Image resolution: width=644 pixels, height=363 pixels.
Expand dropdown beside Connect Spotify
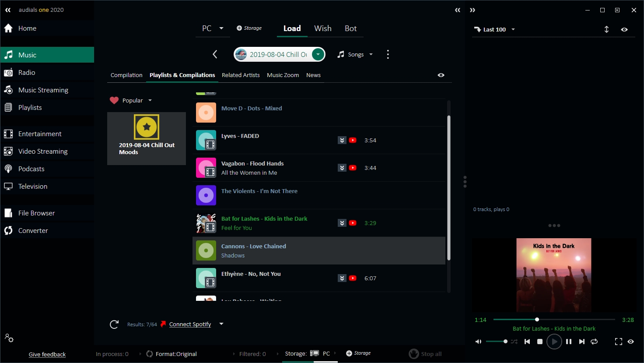221,324
